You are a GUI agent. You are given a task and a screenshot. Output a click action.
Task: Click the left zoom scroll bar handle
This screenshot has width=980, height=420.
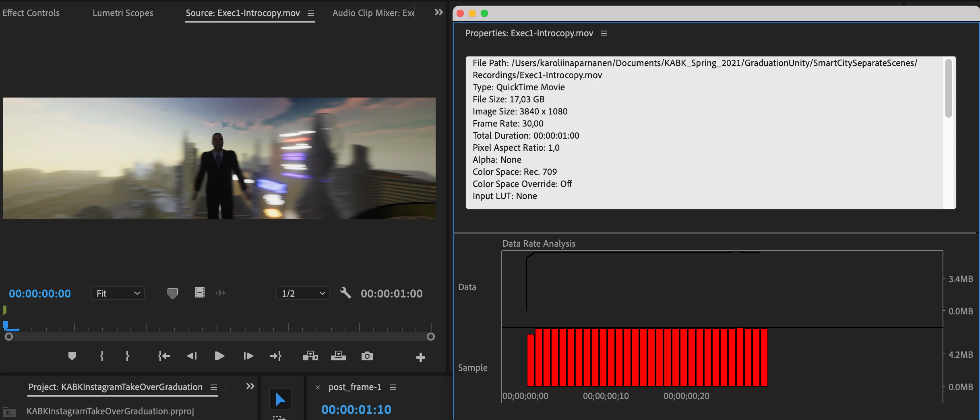[8, 337]
